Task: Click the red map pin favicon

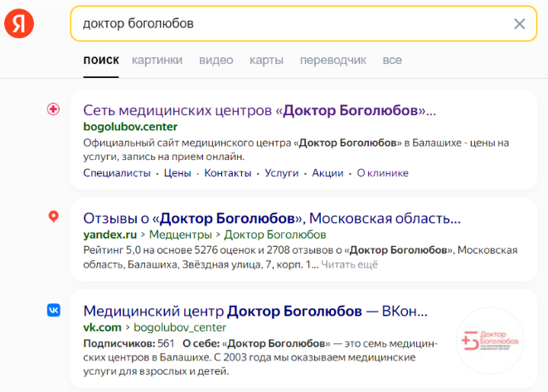Action: [x=53, y=217]
